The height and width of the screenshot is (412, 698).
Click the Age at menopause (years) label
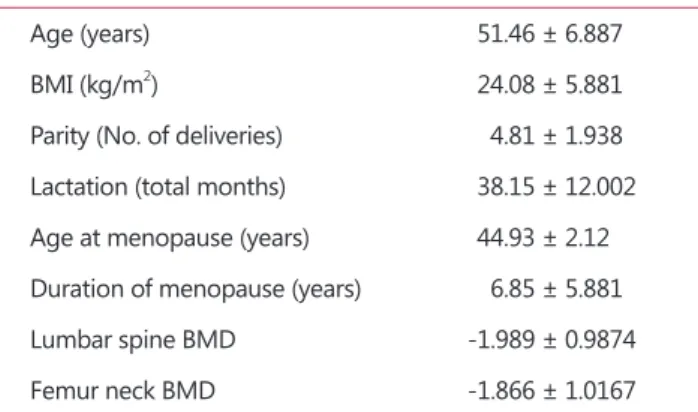(x=170, y=238)
